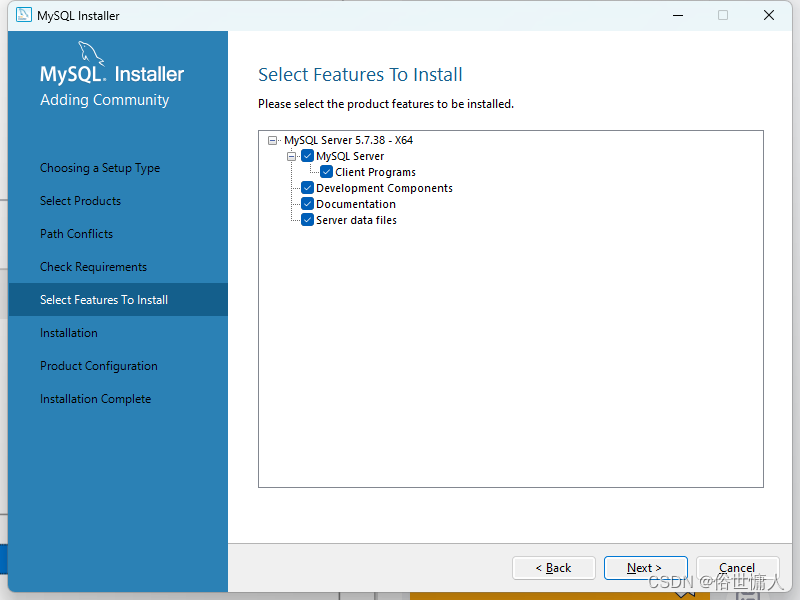Open the Path Conflicts step
The width and height of the screenshot is (800, 600).
pyautogui.click(x=77, y=234)
